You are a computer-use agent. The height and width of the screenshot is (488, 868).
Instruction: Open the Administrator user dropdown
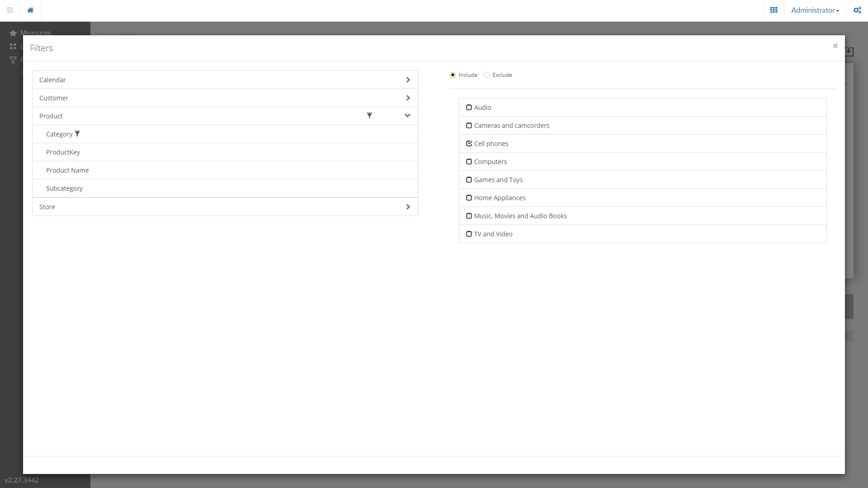(x=815, y=10)
